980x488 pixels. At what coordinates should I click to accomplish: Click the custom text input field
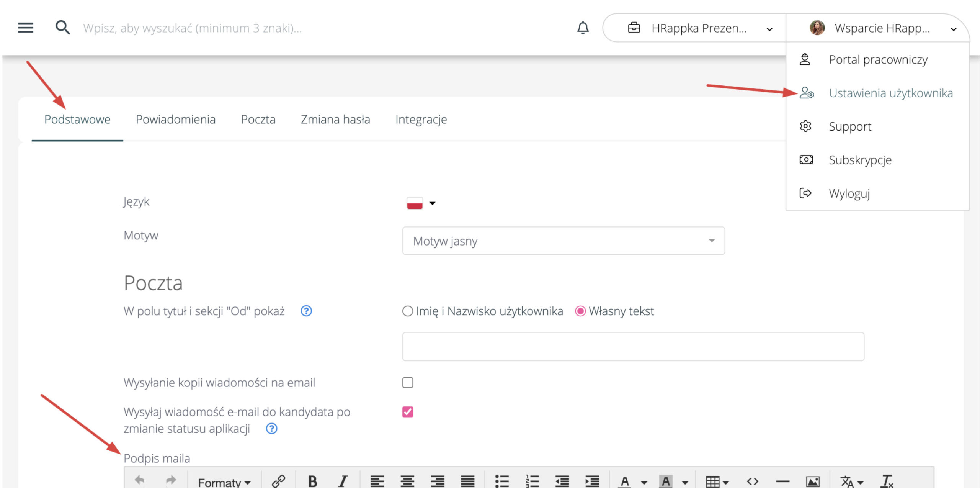click(x=633, y=346)
